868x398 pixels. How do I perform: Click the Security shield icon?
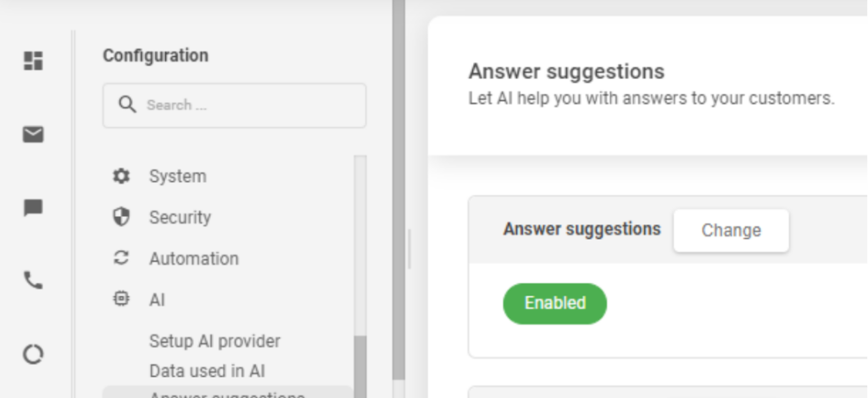[x=121, y=217]
